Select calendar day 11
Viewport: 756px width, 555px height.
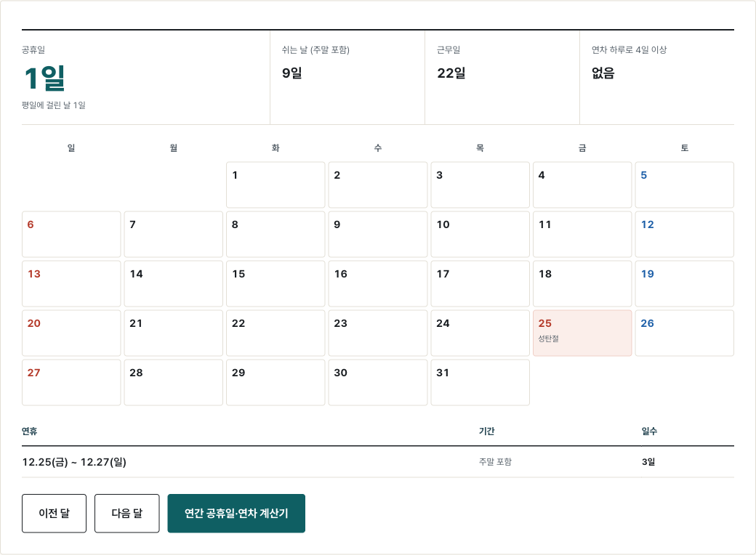[x=582, y=234]
